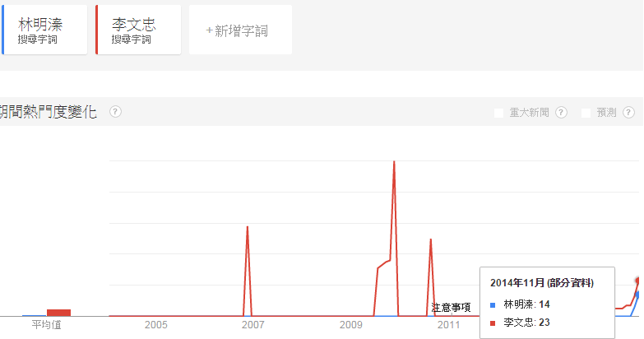The image size is (644, 339).
Task: Click the red 平均值 average bar
Action: (58, 313)
